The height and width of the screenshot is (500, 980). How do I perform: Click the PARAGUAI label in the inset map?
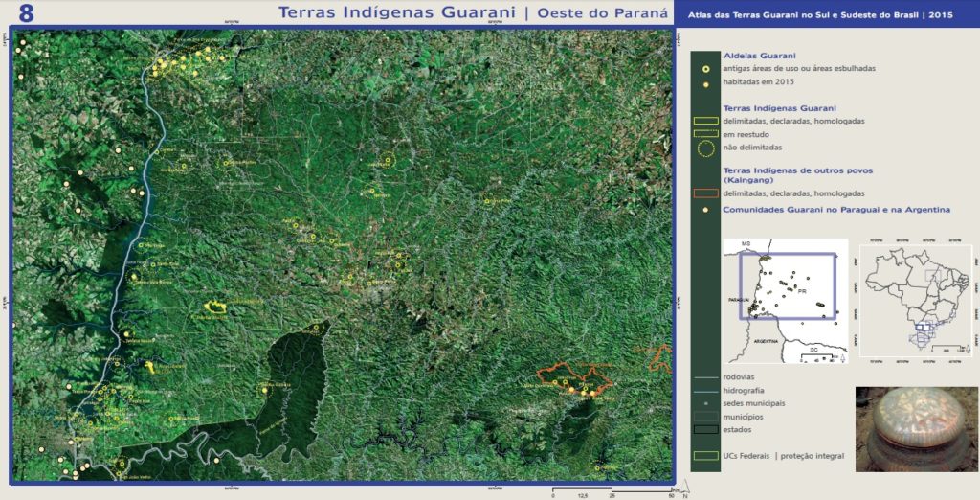tap(738, 301)
